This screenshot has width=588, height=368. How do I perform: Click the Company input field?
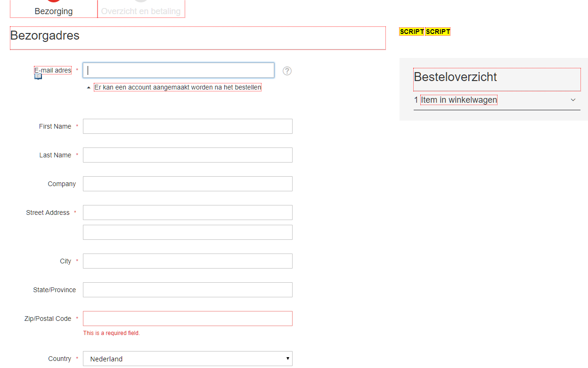coord(188,183)
